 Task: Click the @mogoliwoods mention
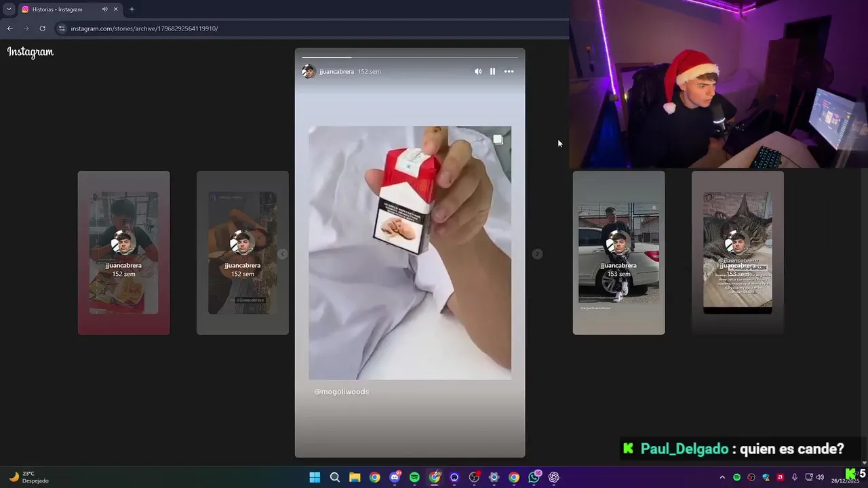pyautogui.click(x=342, y=392)
